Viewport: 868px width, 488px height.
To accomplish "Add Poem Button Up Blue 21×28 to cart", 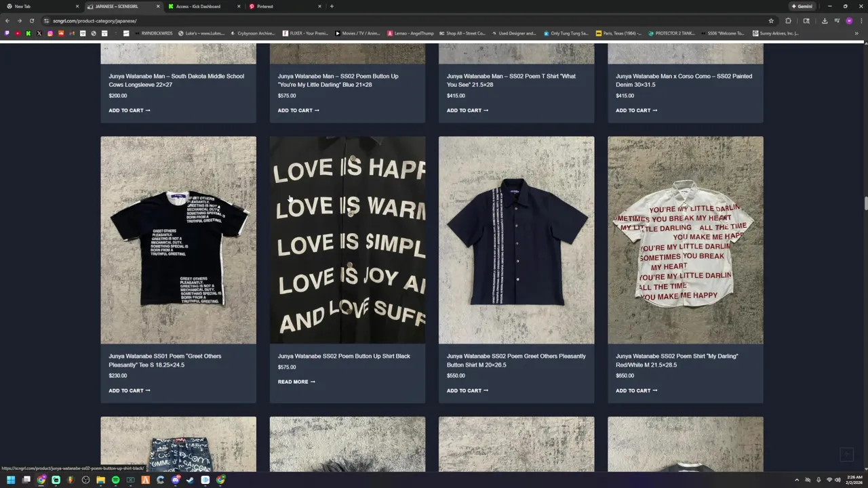I will pos(298,110).
